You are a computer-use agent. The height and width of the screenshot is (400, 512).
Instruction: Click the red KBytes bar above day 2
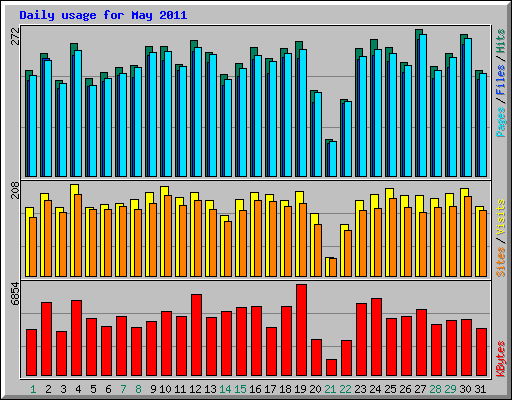click(46, 339)
